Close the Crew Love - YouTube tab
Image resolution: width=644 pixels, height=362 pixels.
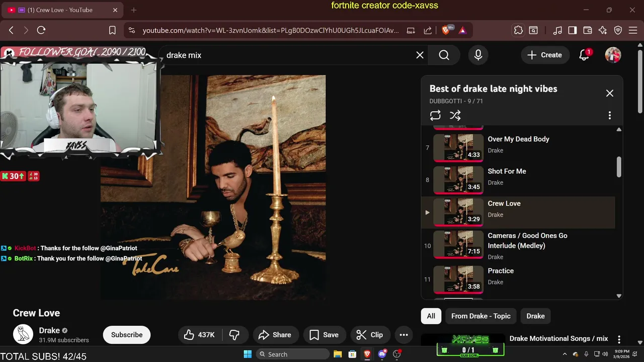point(115,10)
